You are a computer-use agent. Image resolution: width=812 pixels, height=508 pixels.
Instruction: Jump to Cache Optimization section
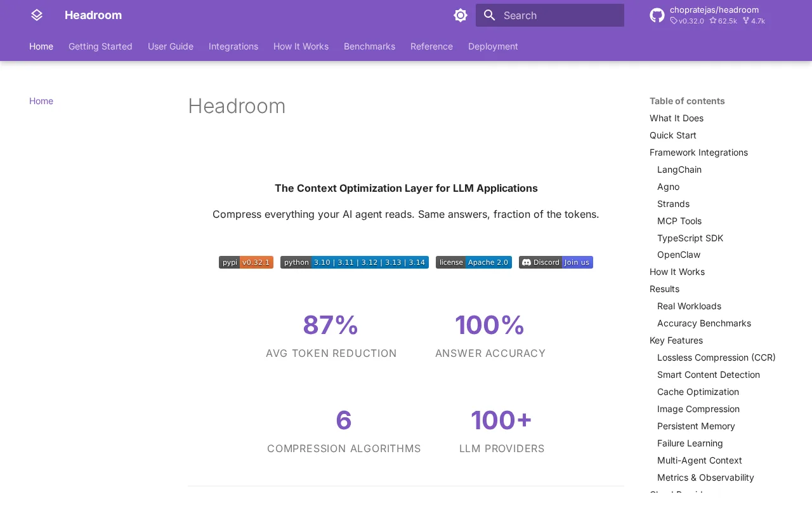point(698,392)
